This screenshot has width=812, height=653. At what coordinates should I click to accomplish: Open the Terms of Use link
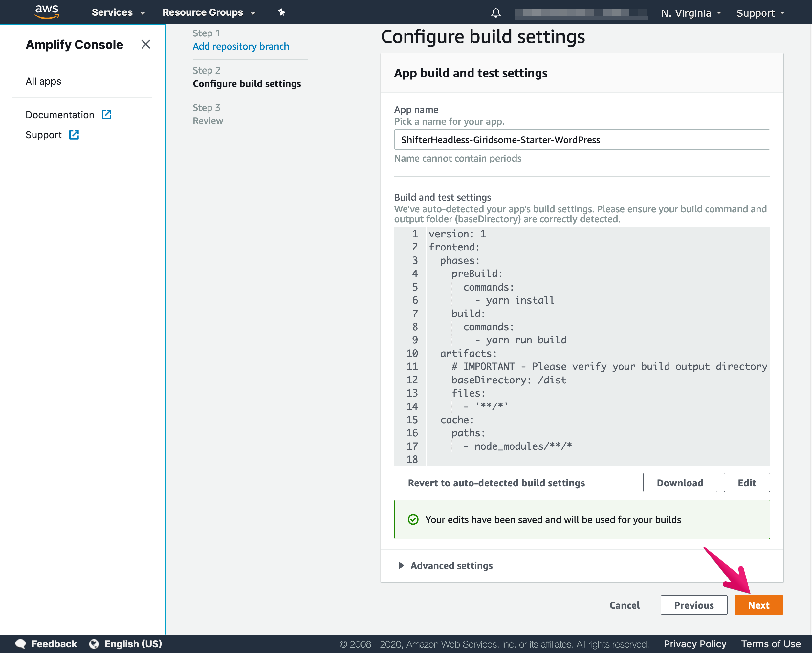(771, 644)
